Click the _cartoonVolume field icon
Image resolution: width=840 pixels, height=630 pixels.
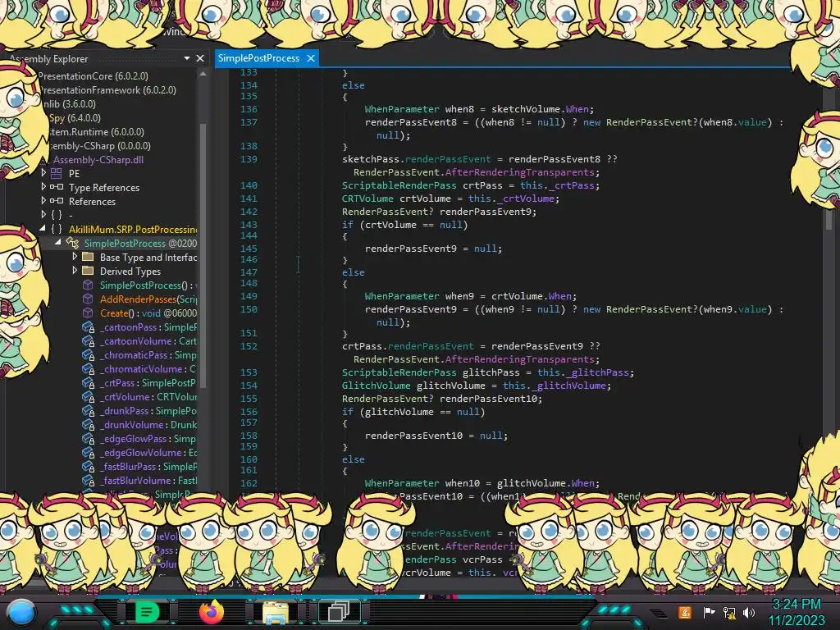(89, 340)
